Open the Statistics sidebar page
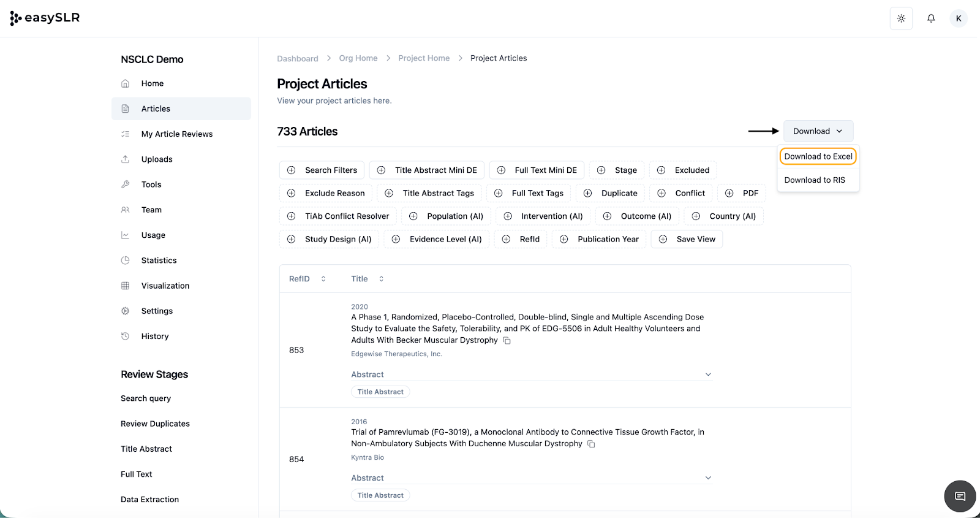 (x=159, y=261)
